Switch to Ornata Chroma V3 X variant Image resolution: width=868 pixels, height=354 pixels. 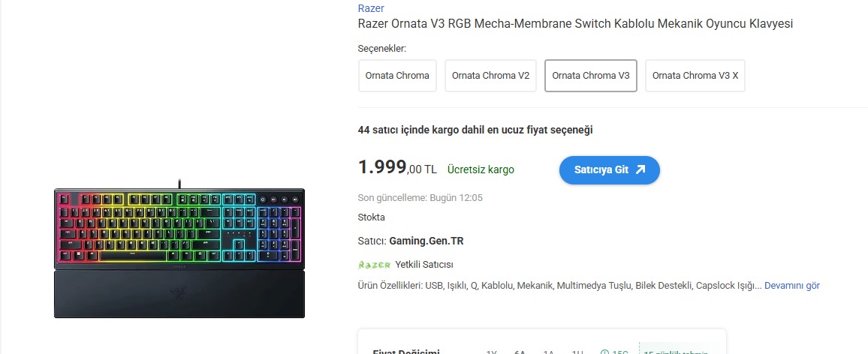695,76
